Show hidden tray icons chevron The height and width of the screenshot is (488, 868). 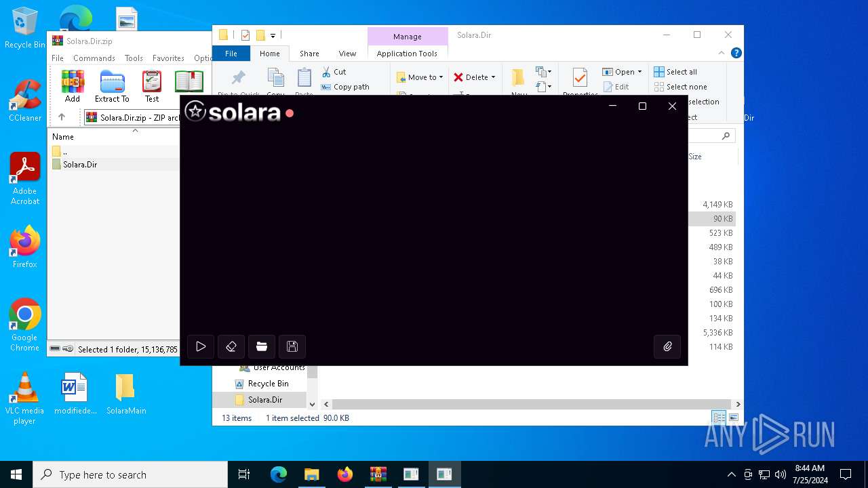pyautogui.click(x=731, y=474)
